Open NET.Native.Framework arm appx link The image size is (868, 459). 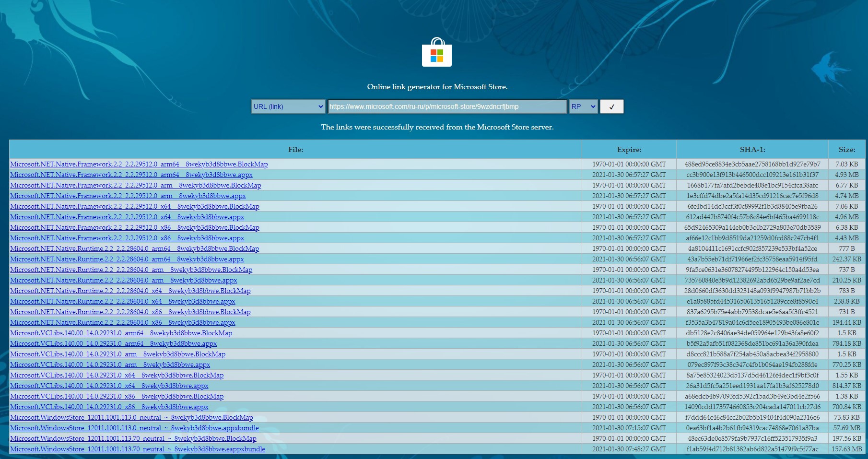128,196
